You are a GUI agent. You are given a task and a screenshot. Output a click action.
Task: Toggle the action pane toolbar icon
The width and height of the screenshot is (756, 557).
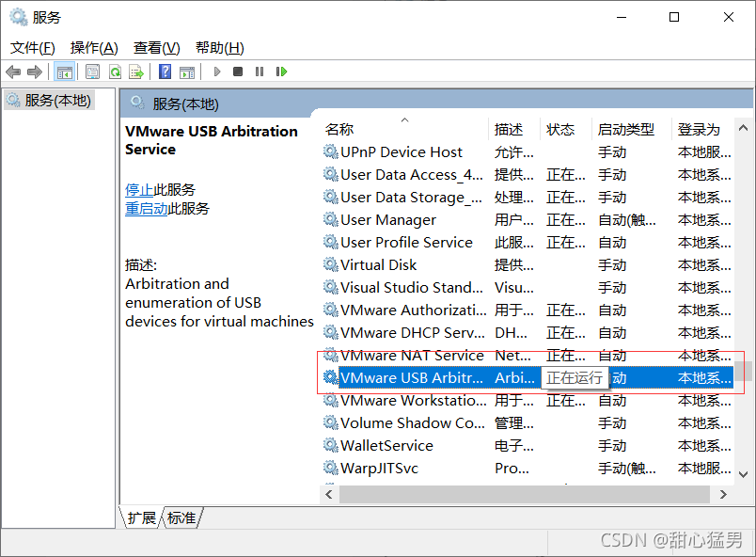(187, 72)
